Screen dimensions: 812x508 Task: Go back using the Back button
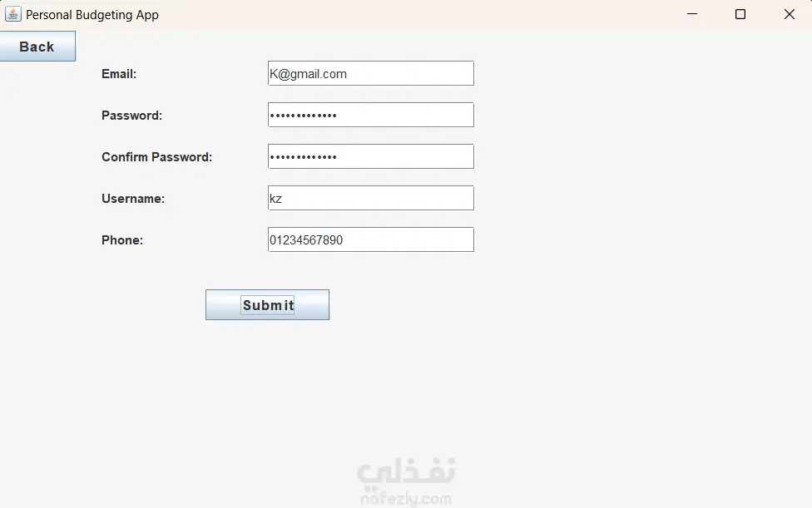[x=37, y=47]
